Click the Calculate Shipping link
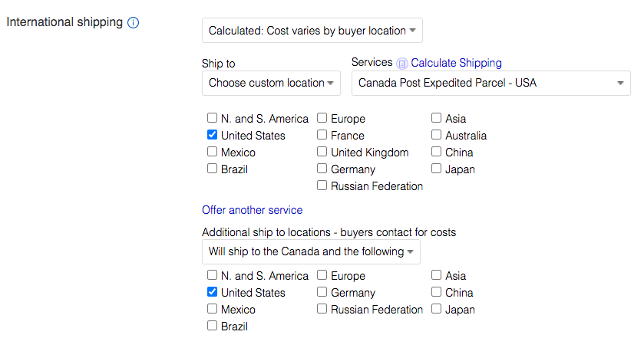Screen dimensions: 644x348 456,63
